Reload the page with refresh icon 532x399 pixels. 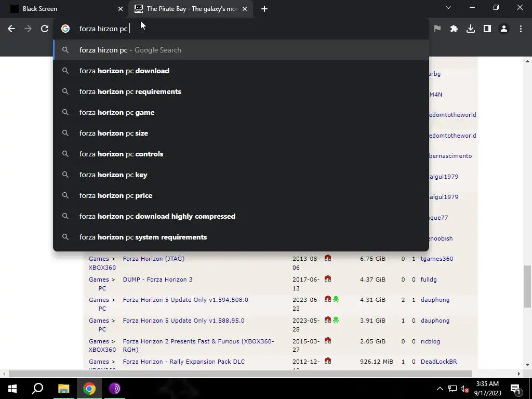[x=45, y=29]
